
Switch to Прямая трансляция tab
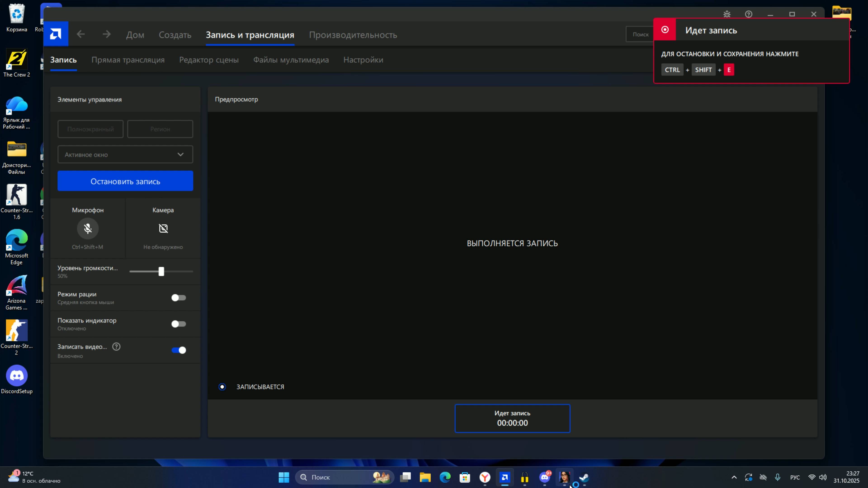[128, 60]
